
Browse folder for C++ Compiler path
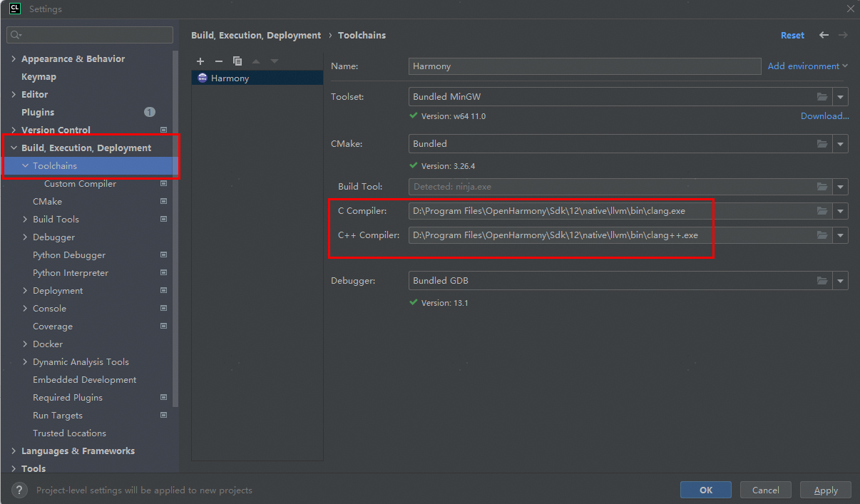pyautogui.click(x=822, y=235)
